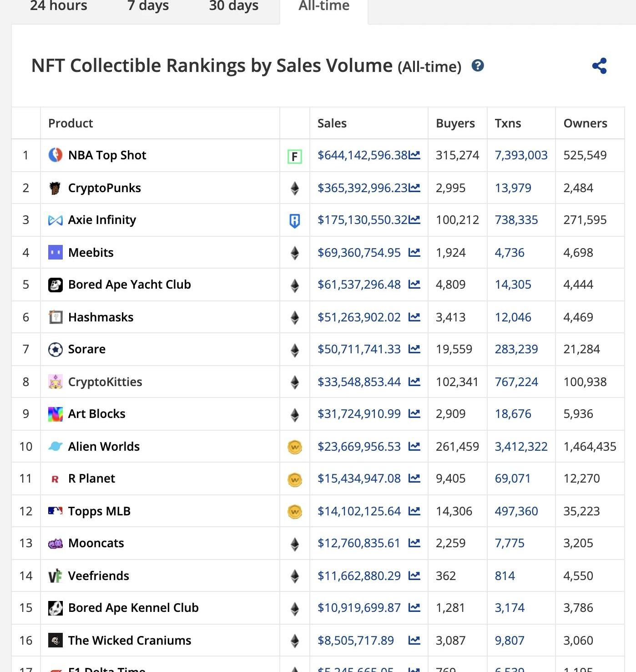Open the Sorare product link
Image resolution: width=636 pixels, height=672 pixels.
click(87, 349)
